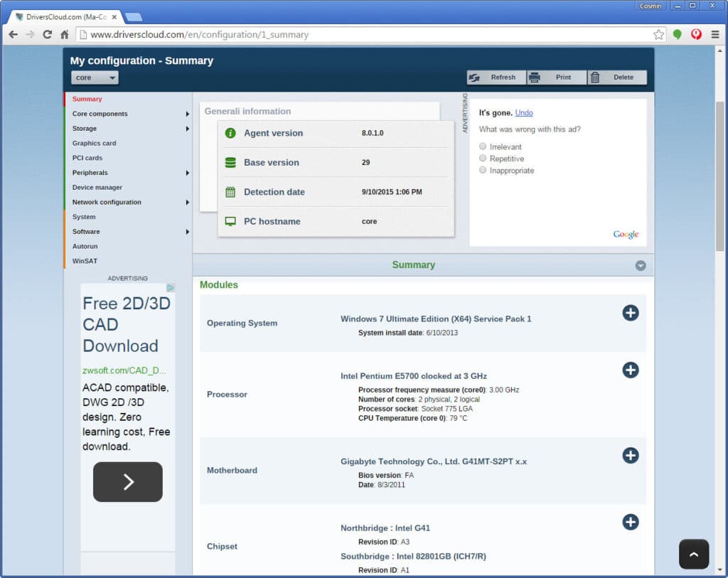Reload the page with the refresh icon
The image size is (728, 578).
(47, 34)
